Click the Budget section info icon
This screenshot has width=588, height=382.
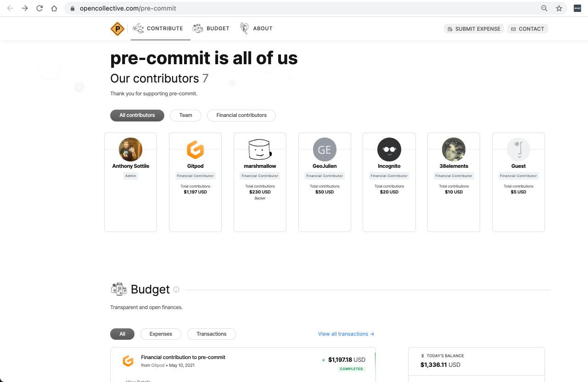tap(176, 289)
